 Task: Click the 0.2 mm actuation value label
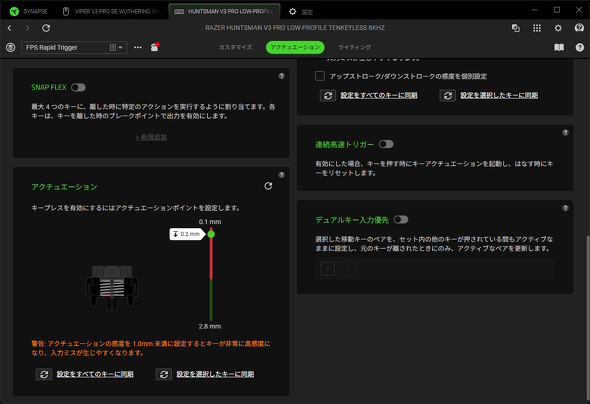187,234
